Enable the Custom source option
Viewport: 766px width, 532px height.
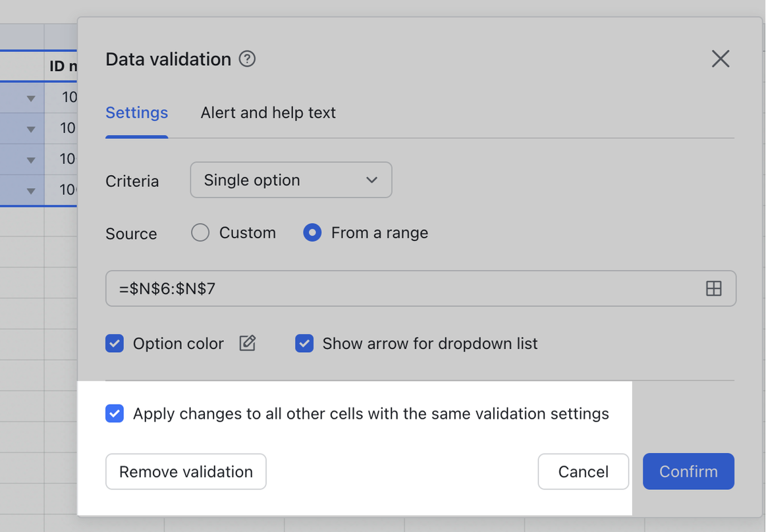[200, 232]
